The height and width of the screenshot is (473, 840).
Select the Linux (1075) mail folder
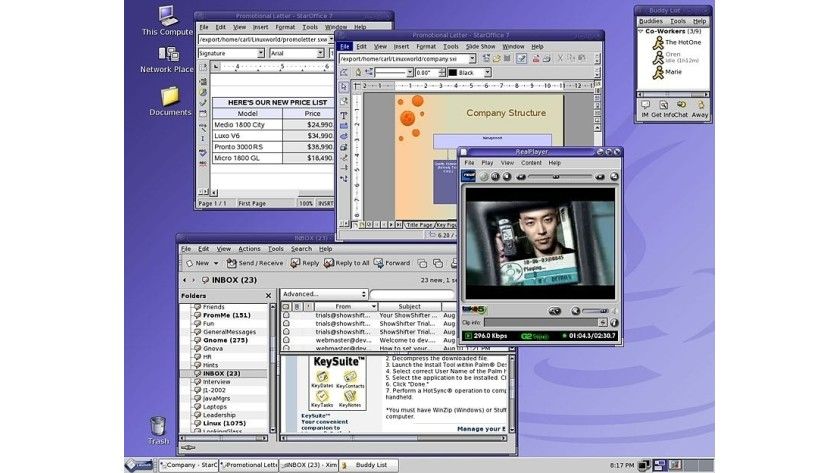click(224, 423)
